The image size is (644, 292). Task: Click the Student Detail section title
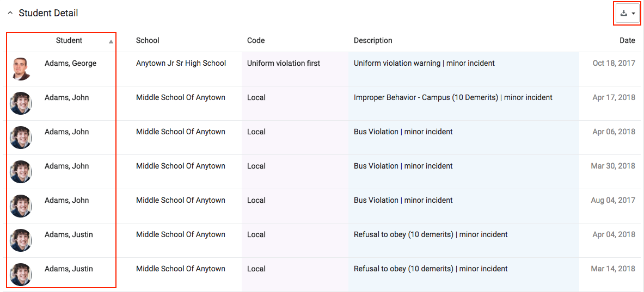click(48, 13)
